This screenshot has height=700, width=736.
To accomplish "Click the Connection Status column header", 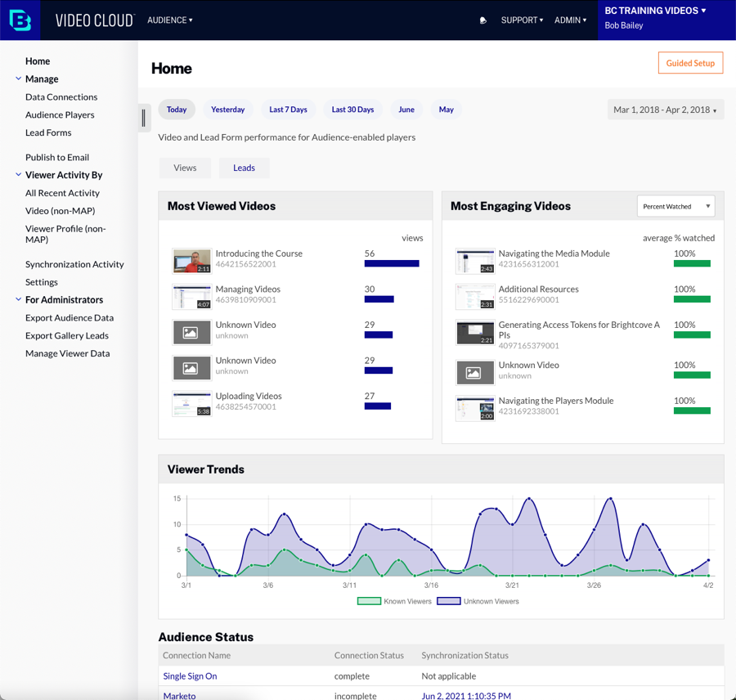I will tap(369, 655).
